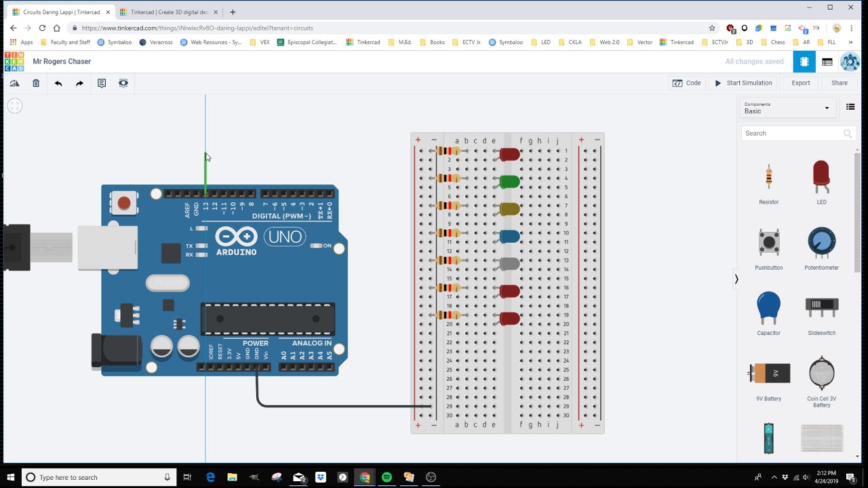Delete selection with the trash icon
868x488 pixels.
click(x=36, y=83)
